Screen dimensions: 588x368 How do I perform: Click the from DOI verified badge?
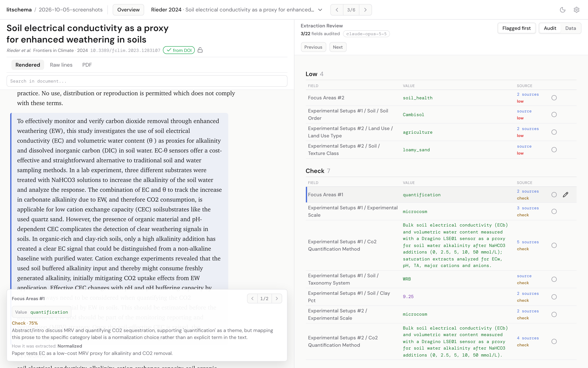pyautogui.click(x=179, y=50)
